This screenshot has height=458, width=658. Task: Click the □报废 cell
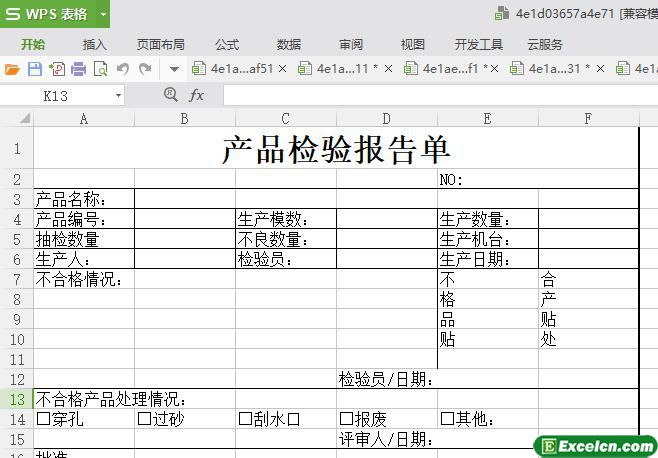click(x=386, y=419)
